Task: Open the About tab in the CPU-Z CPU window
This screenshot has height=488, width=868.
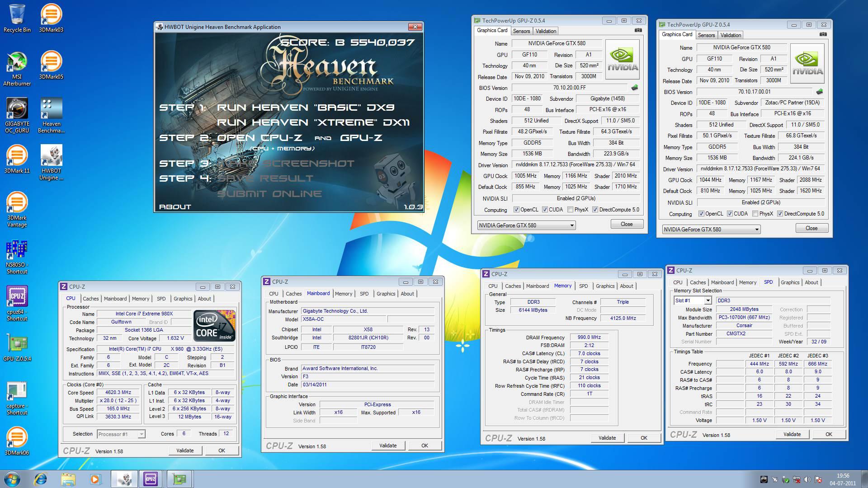Action: tap(204, 299)
